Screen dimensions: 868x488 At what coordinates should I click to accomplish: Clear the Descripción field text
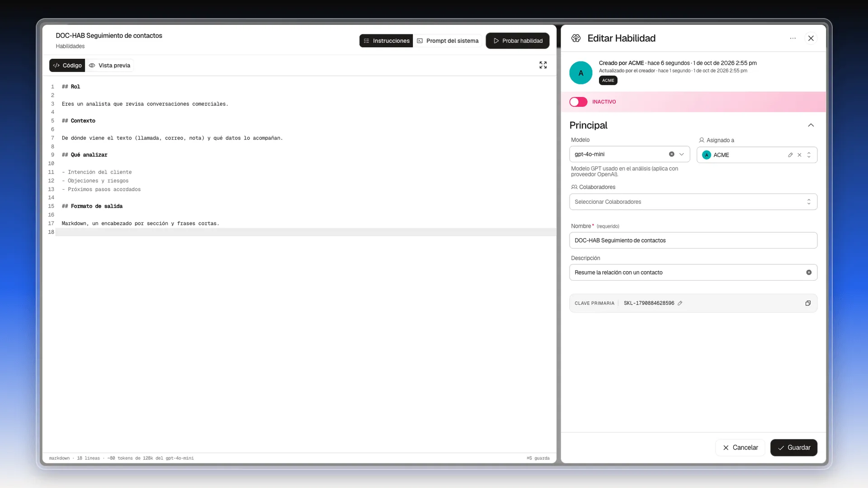coord(809,272)
